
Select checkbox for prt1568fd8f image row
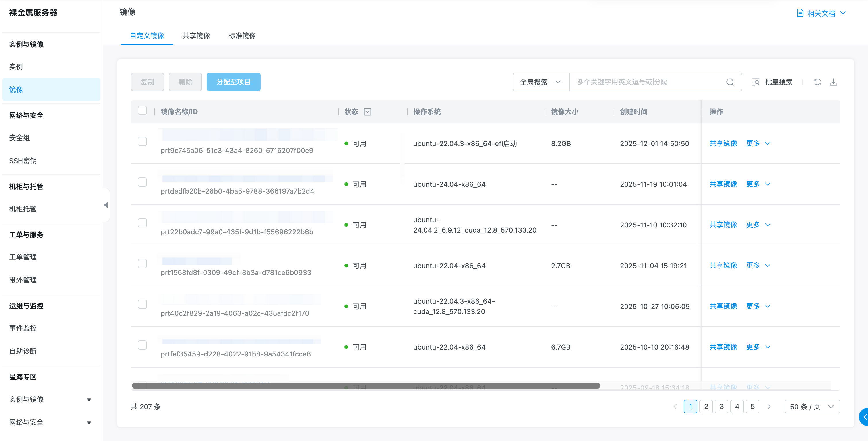pos(142,264)
